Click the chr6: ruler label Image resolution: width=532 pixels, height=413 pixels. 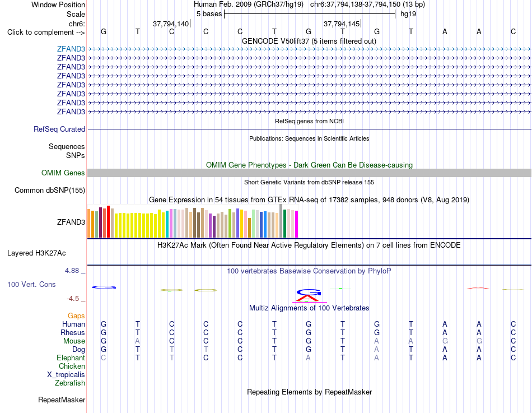[x=77, y=24]
